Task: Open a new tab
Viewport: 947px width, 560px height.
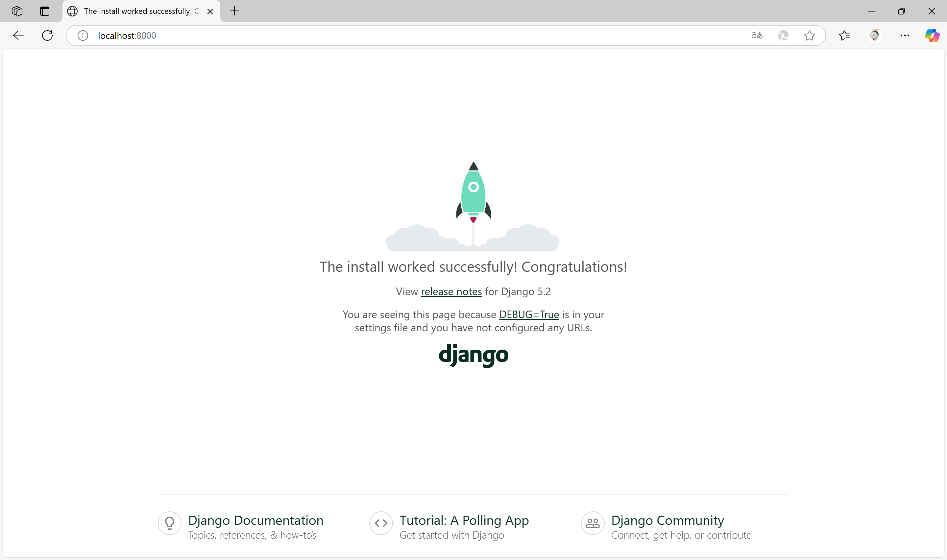Action: 234,11
